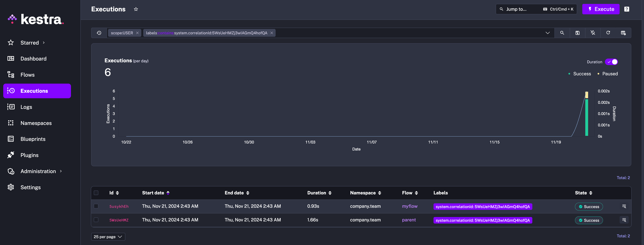The height and width of the screenshot is (245, 644).
Task: Expand the filter bar dropdown chevron
Action: point(547,33)
